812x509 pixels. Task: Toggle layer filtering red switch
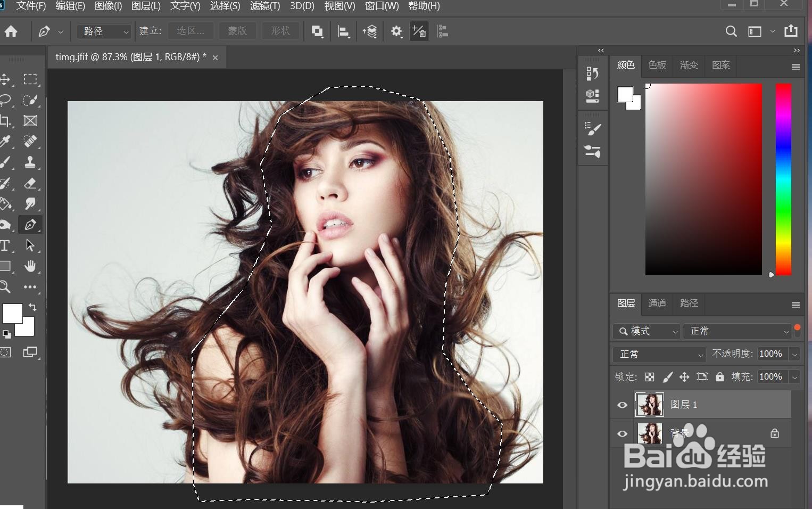coord(797,331)
